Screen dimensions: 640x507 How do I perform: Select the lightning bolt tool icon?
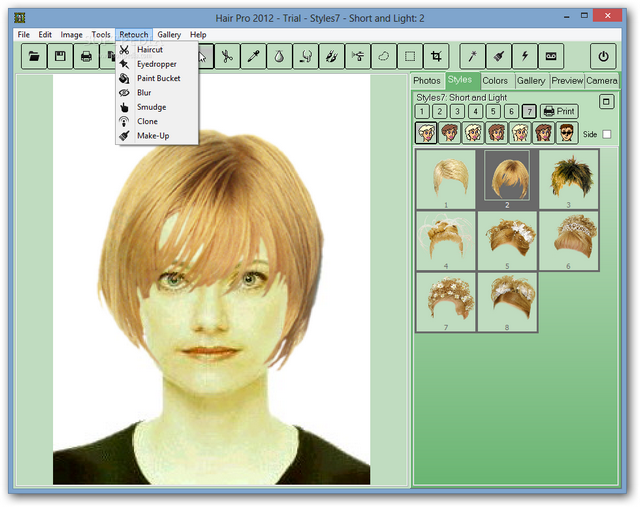[525, 56]
